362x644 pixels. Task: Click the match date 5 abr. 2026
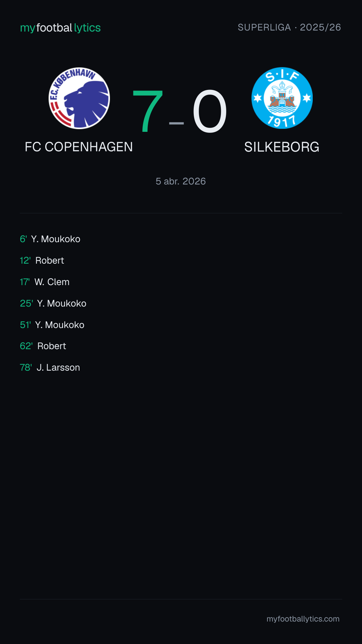pyautogui.click(x=181, y=181)
